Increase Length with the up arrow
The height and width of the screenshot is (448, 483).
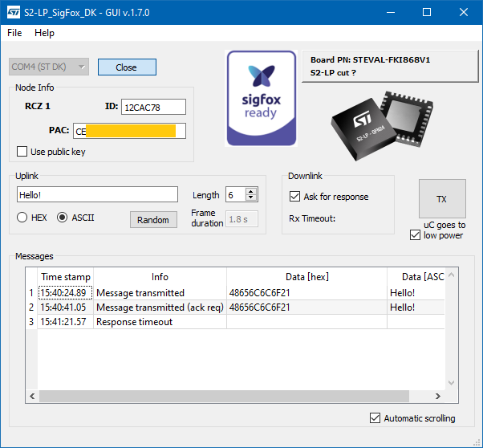click(x=251, y=191)
